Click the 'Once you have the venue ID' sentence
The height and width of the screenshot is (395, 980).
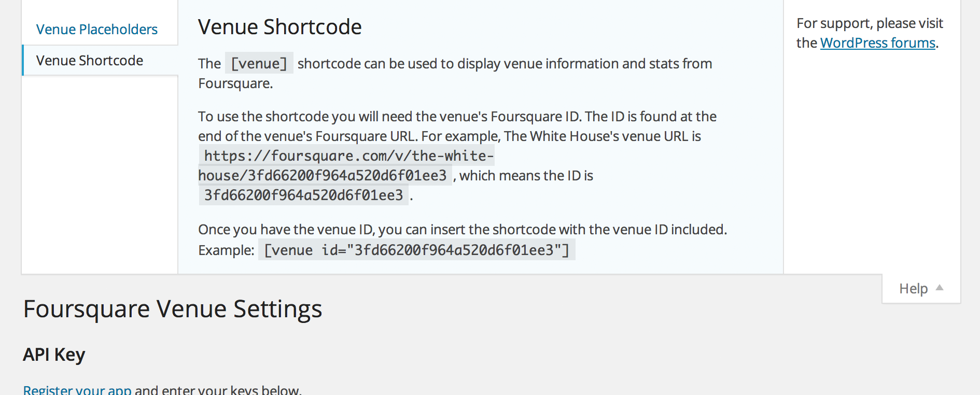pyautogui.click(x=463, y=229)
